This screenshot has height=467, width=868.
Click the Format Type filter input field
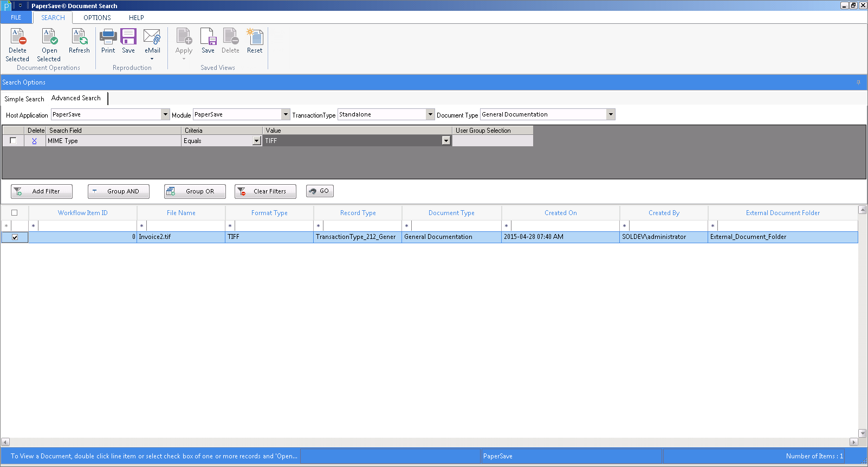(274, 226)
